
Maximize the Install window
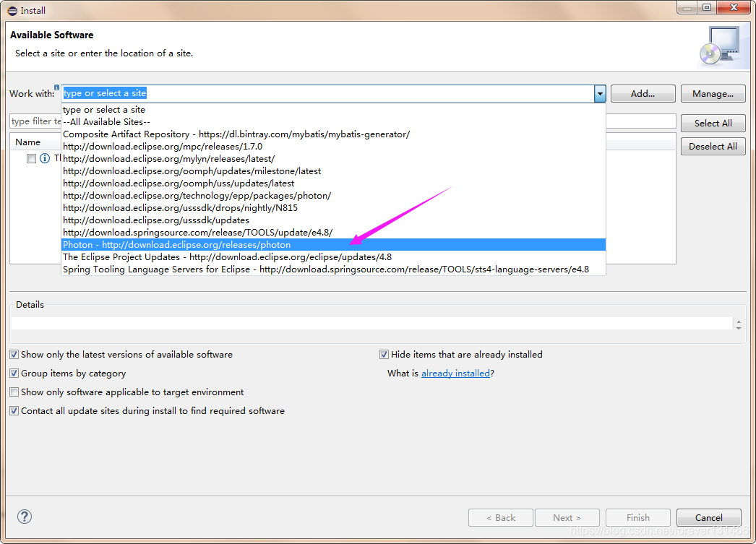pos(706,7)
